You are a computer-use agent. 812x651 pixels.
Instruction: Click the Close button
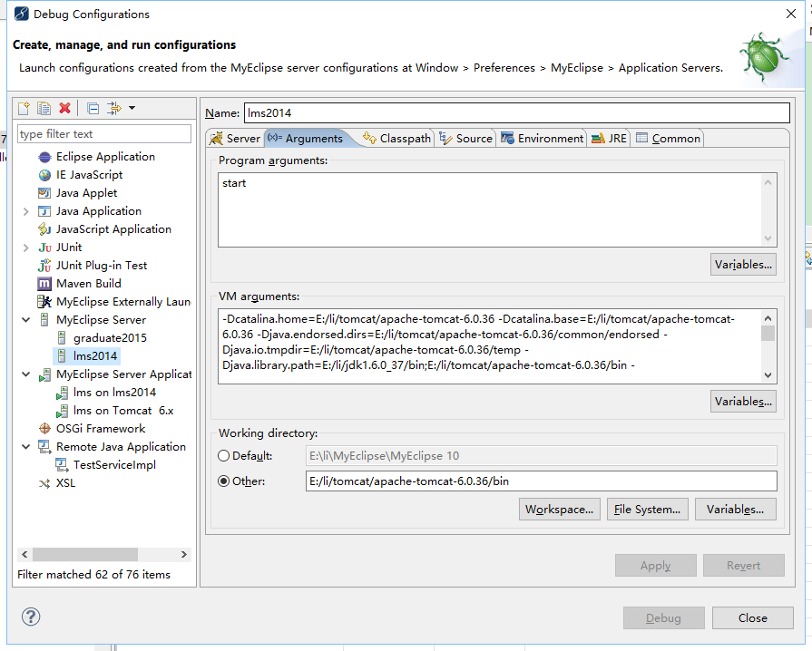pos(752,617)
